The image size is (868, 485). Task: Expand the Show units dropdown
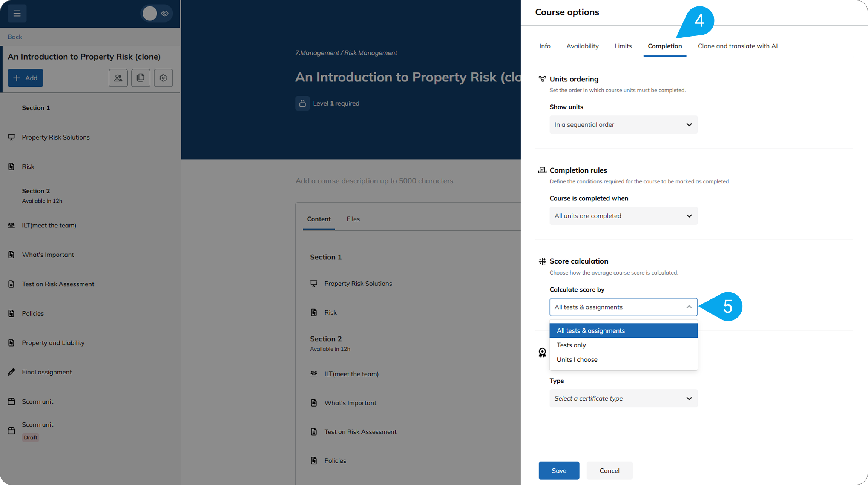(x=623, y=124)
